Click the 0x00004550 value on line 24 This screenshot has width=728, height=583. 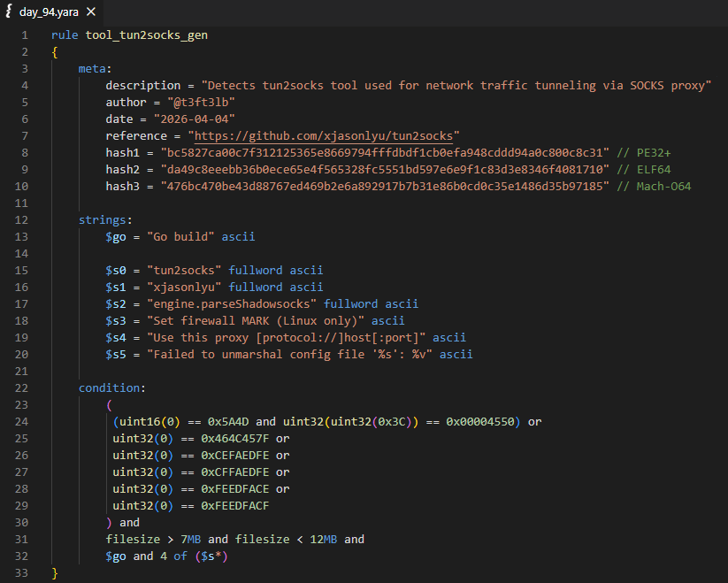[x=480, y=421]
